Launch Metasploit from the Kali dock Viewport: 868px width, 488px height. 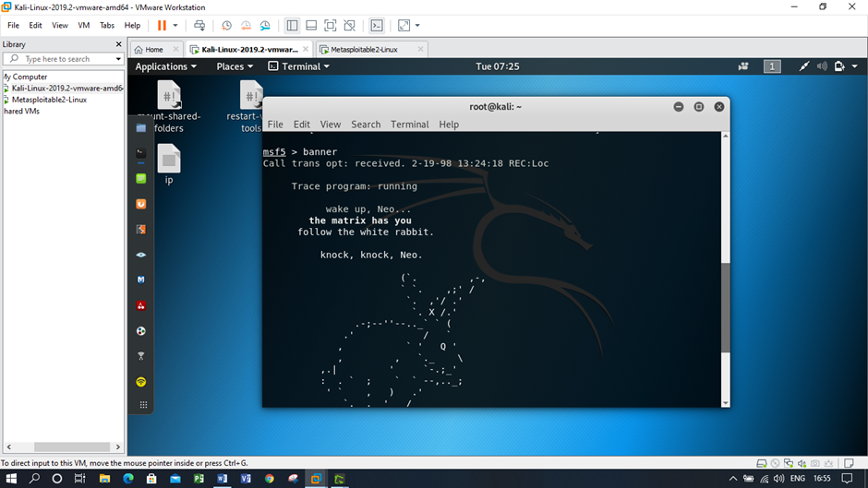[x=141, y=280]
